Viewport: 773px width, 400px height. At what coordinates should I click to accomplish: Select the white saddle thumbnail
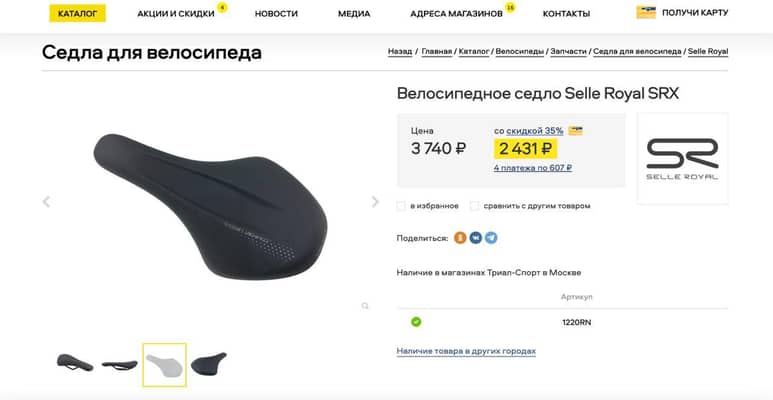165,365
